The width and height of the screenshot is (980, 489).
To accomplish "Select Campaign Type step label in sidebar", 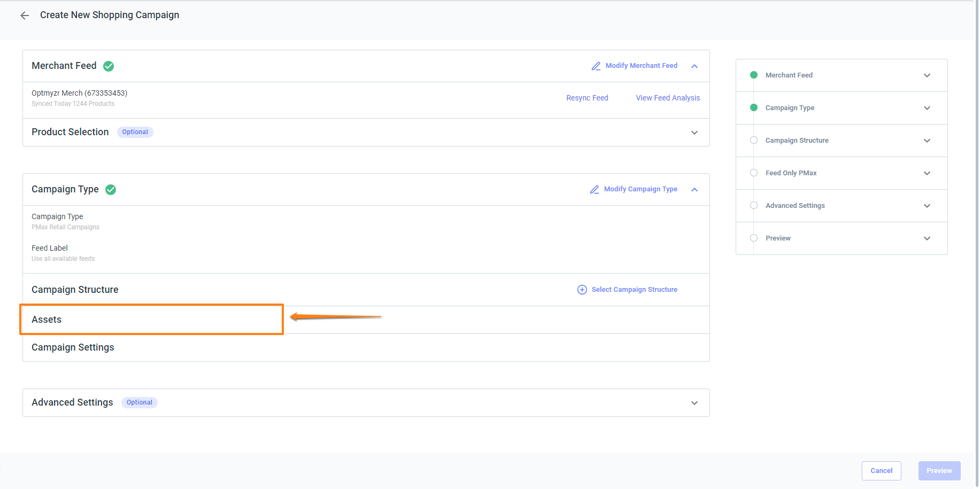I will [x=790, y=108].
